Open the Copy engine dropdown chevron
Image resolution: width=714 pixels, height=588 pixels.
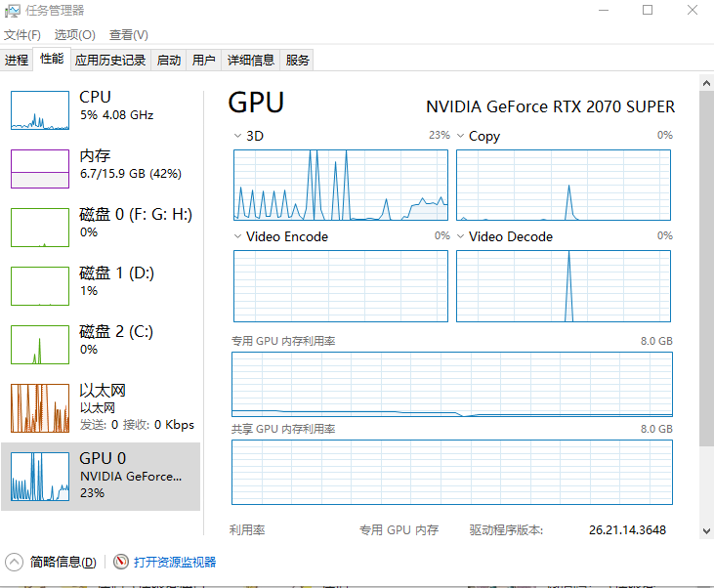(460, 136)
